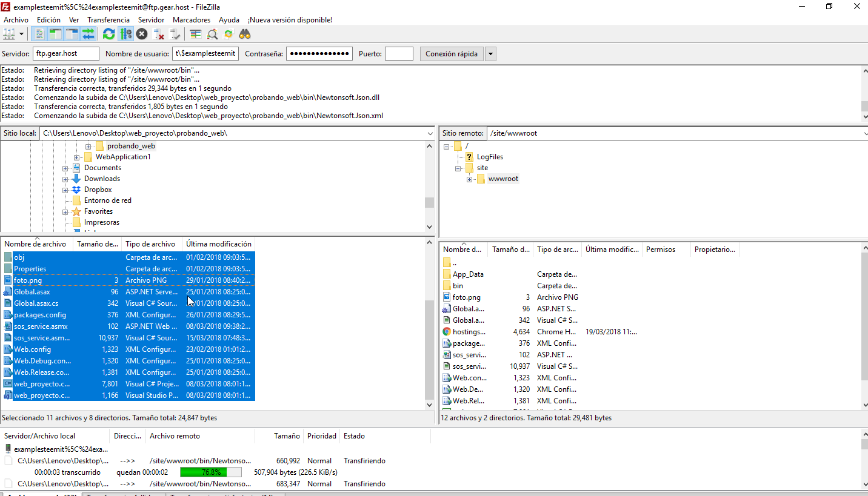Expand the Documents tree node
Screen dimensions: 868x496
coord(65,168)
